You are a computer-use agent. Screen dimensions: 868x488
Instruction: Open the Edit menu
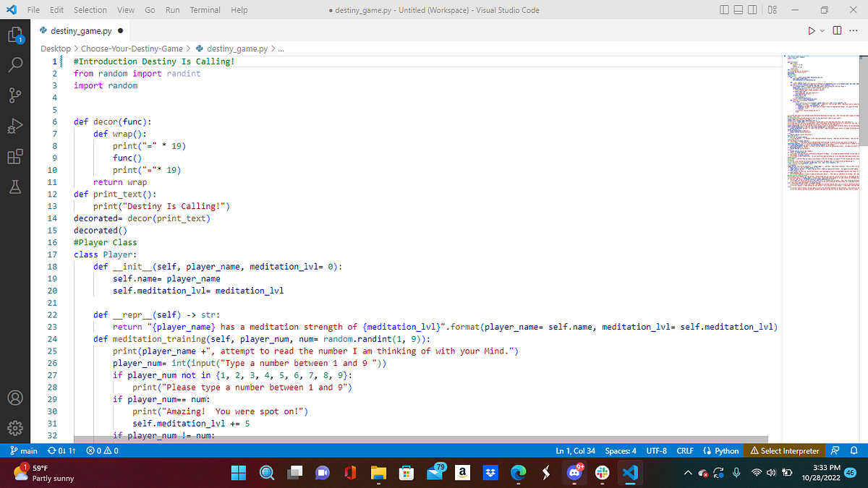(58, 10)
